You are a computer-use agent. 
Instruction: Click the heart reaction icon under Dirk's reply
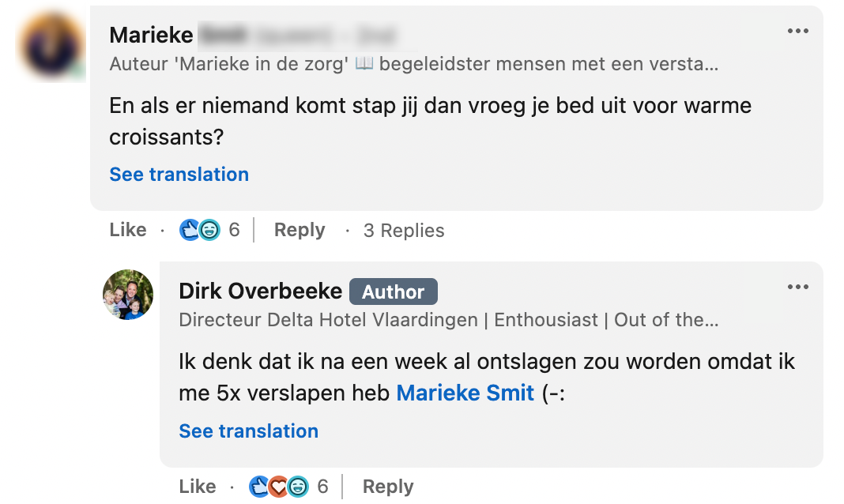[278, 487]
